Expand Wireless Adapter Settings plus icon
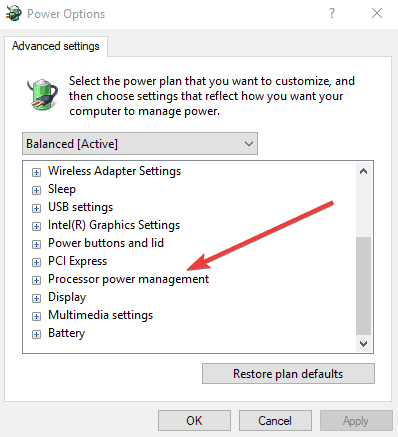The width and height of the screenshot is (398, 437). [x=36, y=172]
